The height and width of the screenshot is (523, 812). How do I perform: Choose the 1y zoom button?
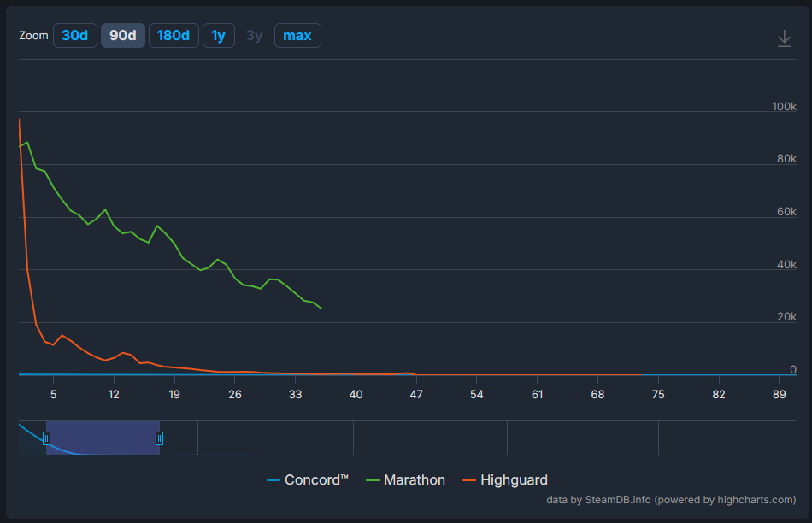[x=219, y=36]
